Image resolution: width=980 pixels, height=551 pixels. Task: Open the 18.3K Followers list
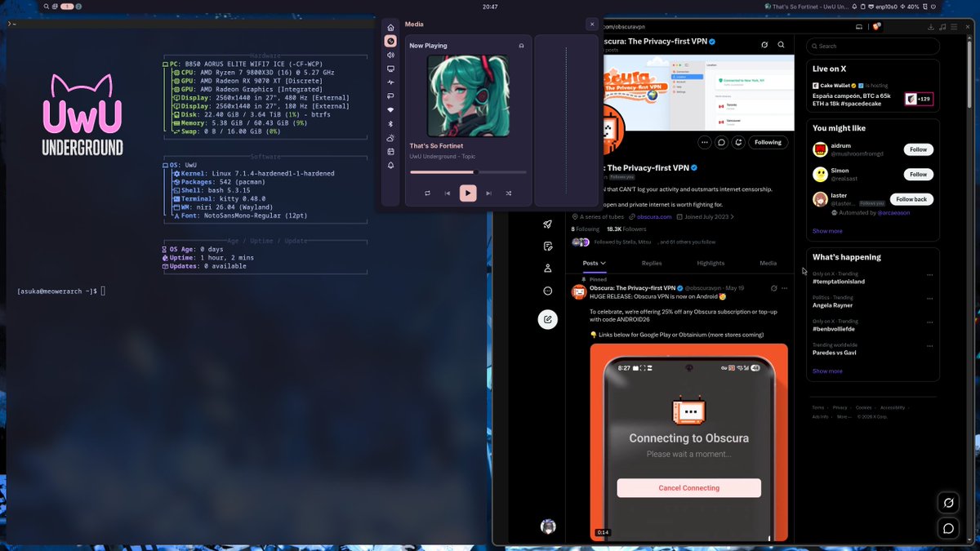(x=626, y=229)
